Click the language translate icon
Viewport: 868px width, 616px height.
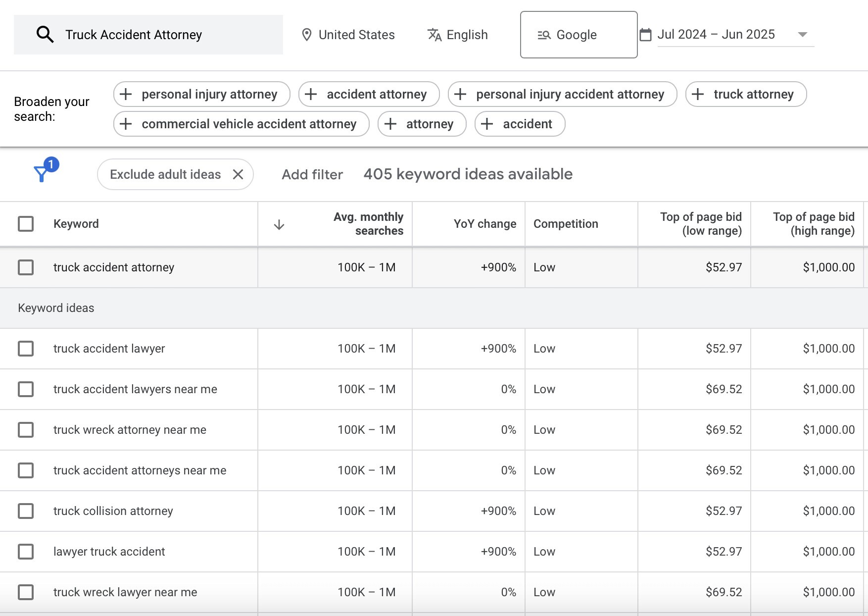click(434, 35)
